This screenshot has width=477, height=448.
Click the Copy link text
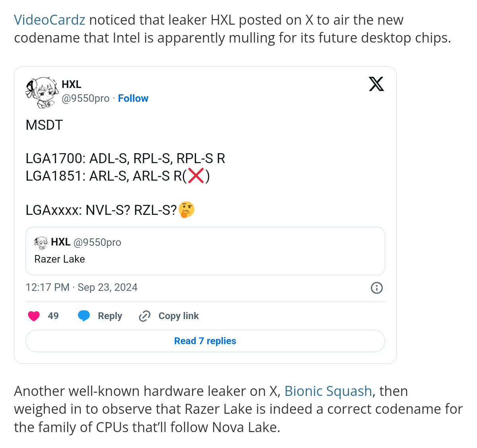(x=178, y=316)
